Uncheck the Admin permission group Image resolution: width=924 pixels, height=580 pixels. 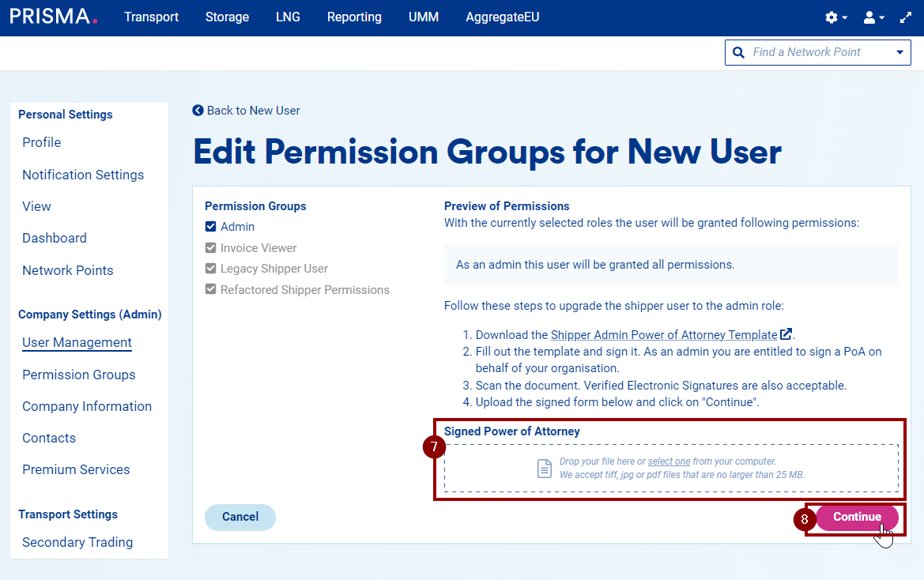(x=211, y=227)
